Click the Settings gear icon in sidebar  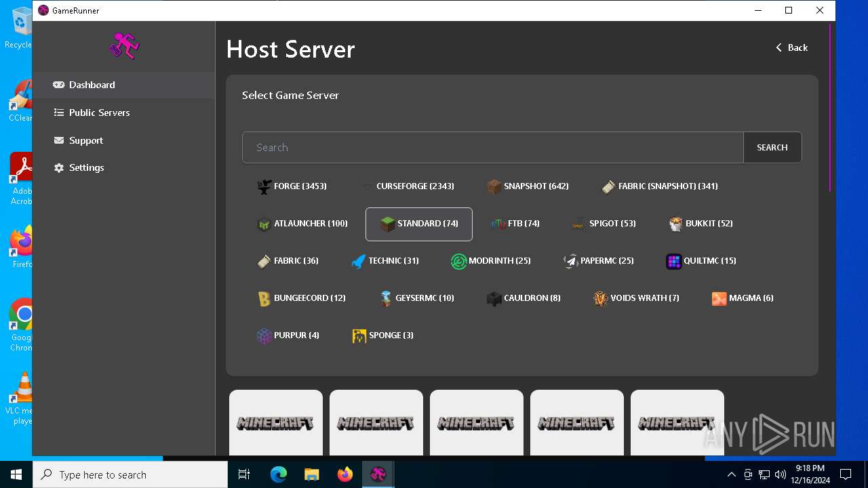pos(59,167)
